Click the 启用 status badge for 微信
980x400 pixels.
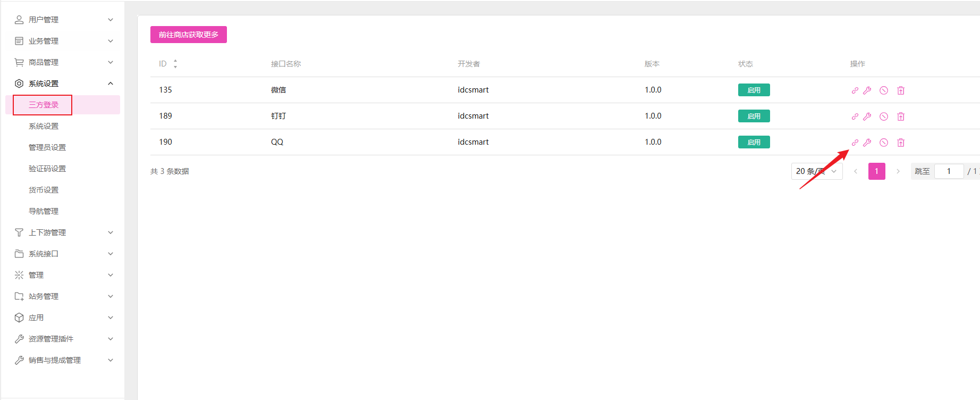[x=754, y=90]
